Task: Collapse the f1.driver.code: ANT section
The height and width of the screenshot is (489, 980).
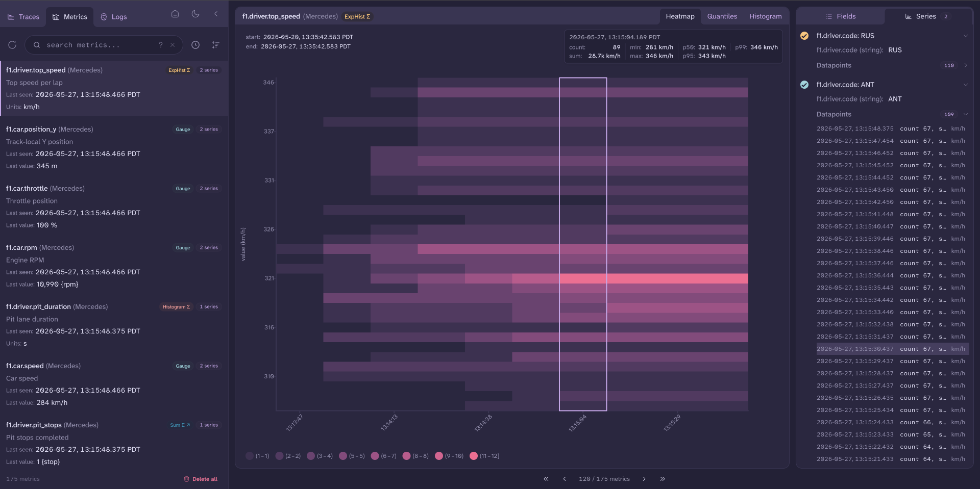Action: (x=965, y=85)
